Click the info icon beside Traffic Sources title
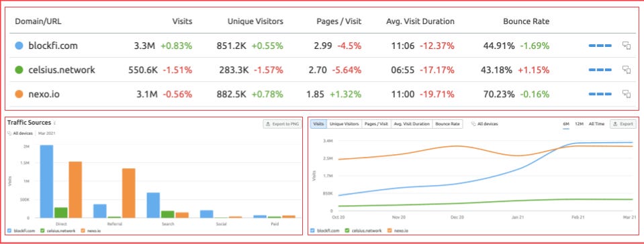 click(54, 123)
